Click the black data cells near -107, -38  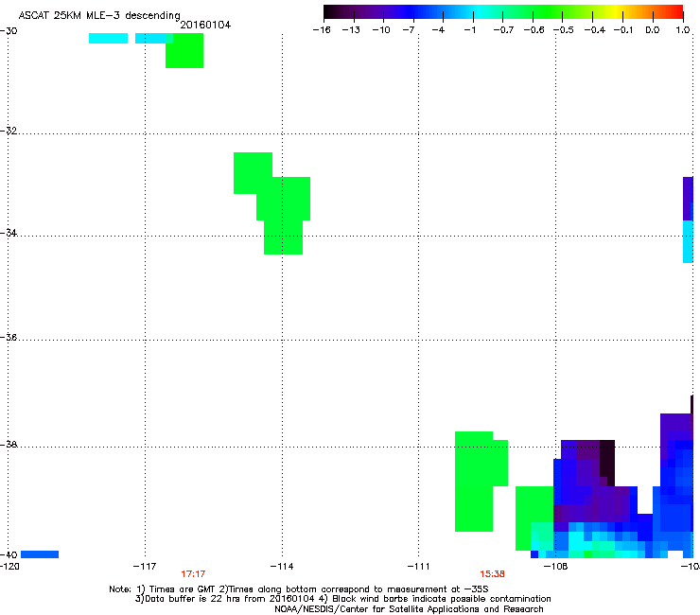607,463
